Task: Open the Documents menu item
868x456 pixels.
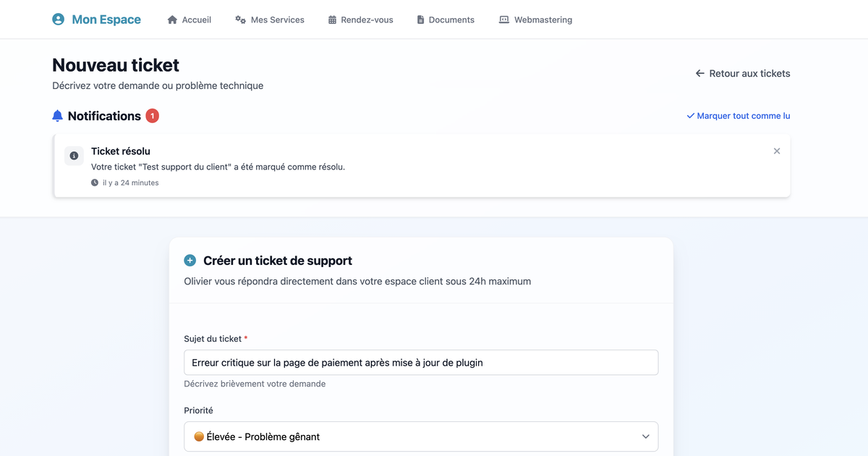Action: click(x=446, y=20)
